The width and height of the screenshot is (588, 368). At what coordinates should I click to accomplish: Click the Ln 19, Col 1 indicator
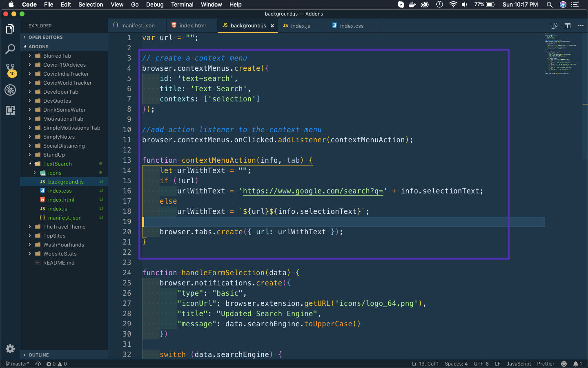pyautogui.click(x=425, y=364)
